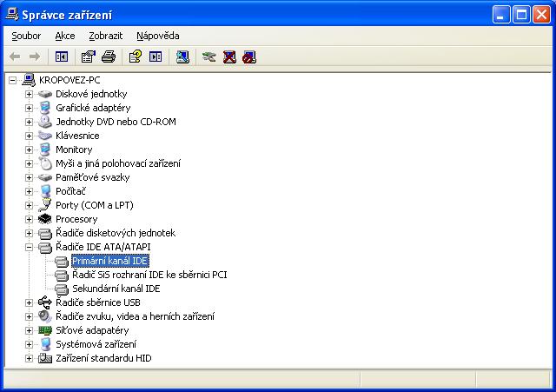Open the Nápověda menu

(158, 36)
